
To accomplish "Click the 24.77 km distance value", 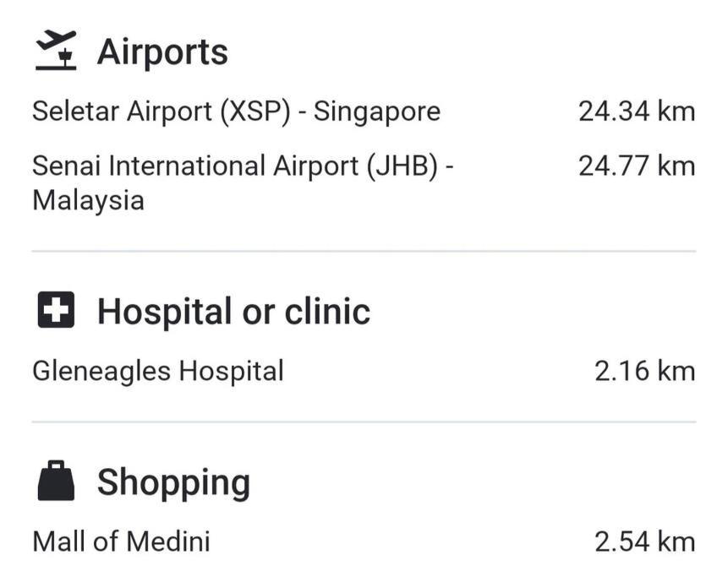I will 637,166.
